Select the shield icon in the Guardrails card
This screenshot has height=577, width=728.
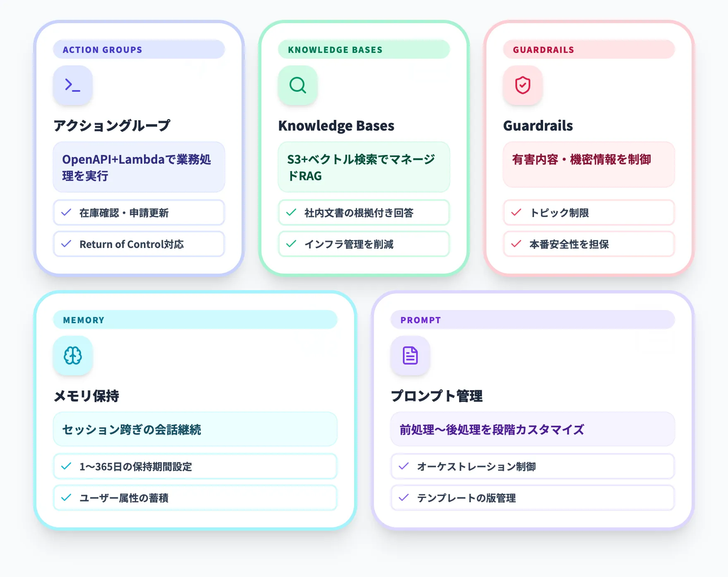pyautogui.click(x=522, y=85)
